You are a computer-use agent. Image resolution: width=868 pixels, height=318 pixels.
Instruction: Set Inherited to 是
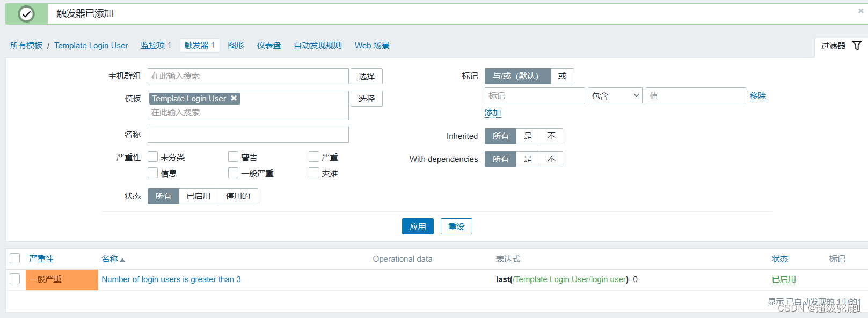(x=528, y=136)
